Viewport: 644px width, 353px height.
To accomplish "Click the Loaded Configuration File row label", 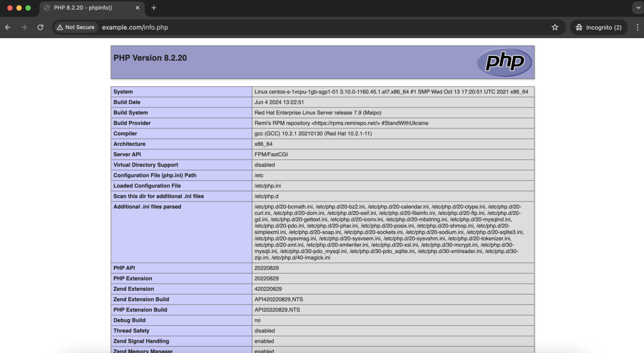I will (147, 186).
